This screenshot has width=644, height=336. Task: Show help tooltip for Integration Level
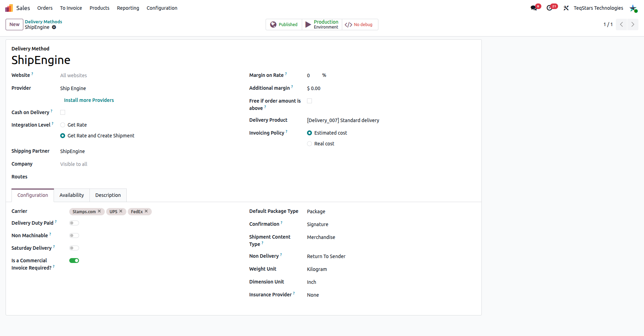pyautogui.click(x=53, y=123)
